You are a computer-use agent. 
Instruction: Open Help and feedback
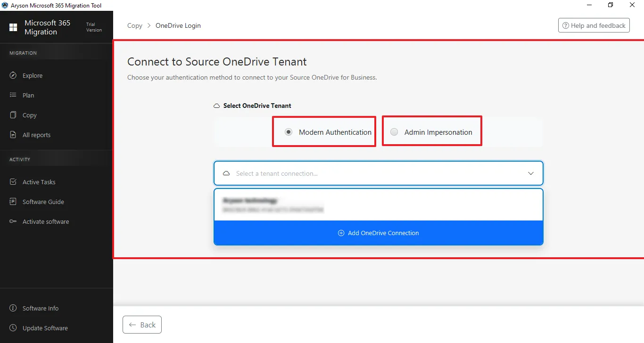[x=594, y=25]
